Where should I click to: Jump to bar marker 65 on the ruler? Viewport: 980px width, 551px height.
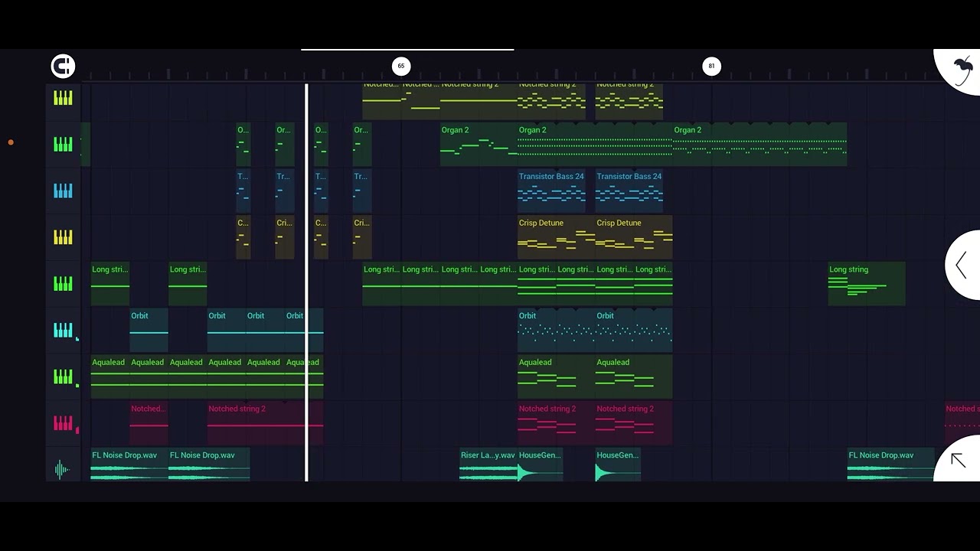(x=400, y=66)
